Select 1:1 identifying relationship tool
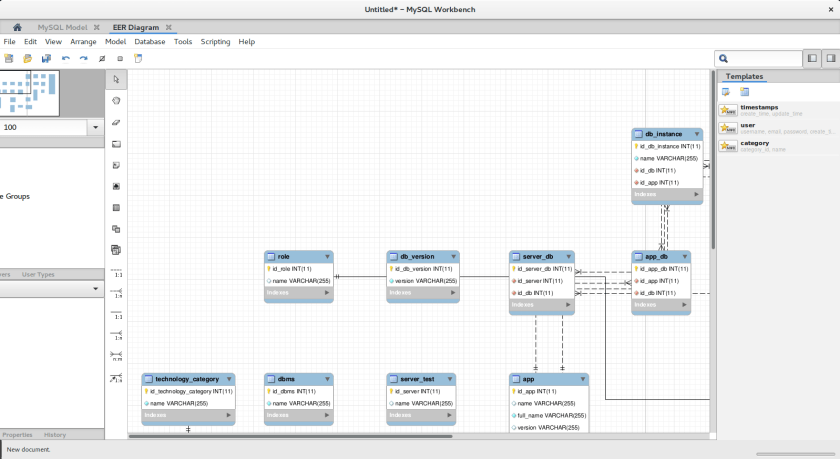Screen dimensions: 840x459 point(116,315)
